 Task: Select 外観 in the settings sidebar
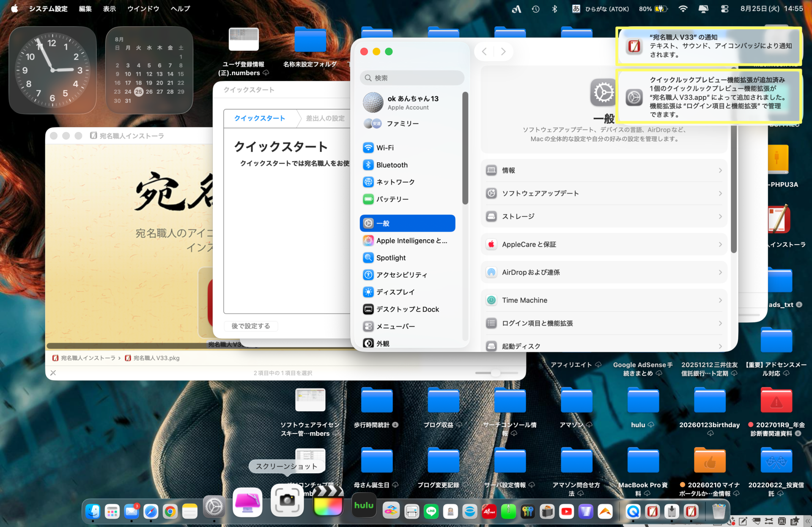click(x=407, y=344)
